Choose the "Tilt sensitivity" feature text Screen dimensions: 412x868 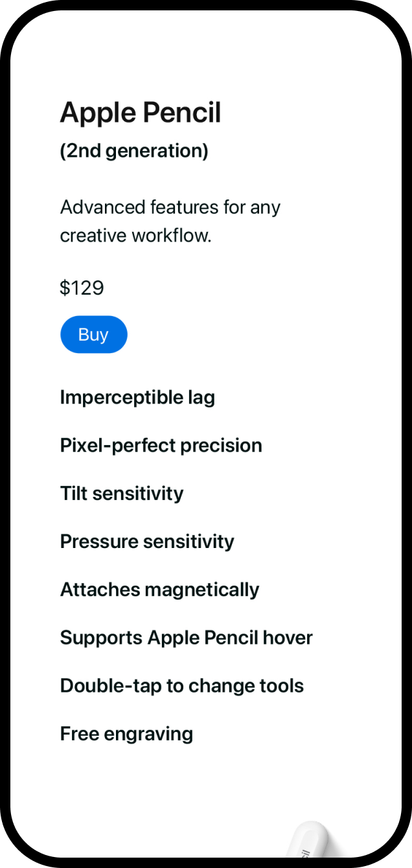pyautogui.click(x=122, y=493)
